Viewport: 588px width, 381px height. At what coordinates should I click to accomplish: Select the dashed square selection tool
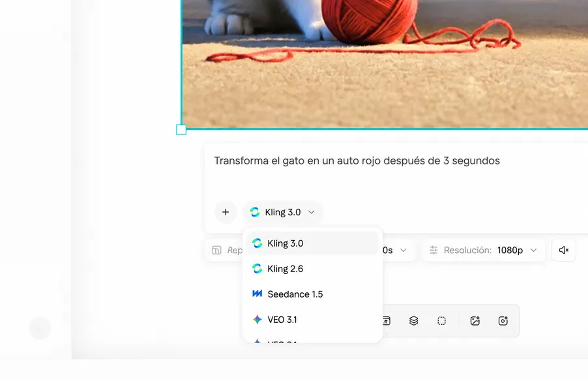(442, 321)
